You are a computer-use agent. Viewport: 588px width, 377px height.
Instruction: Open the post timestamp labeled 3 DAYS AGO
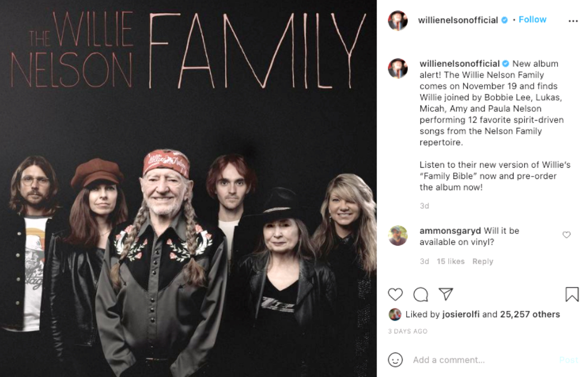(x=408, y=331)
